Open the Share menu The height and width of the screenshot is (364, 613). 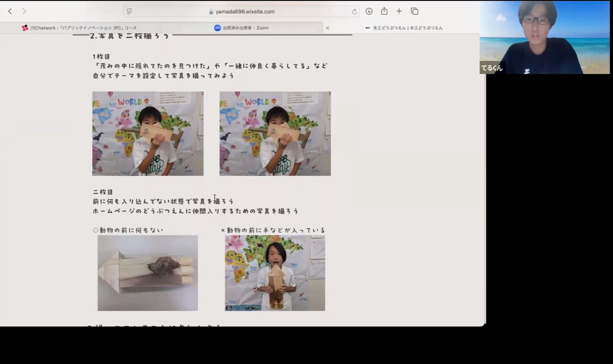(x=384, y=11)
